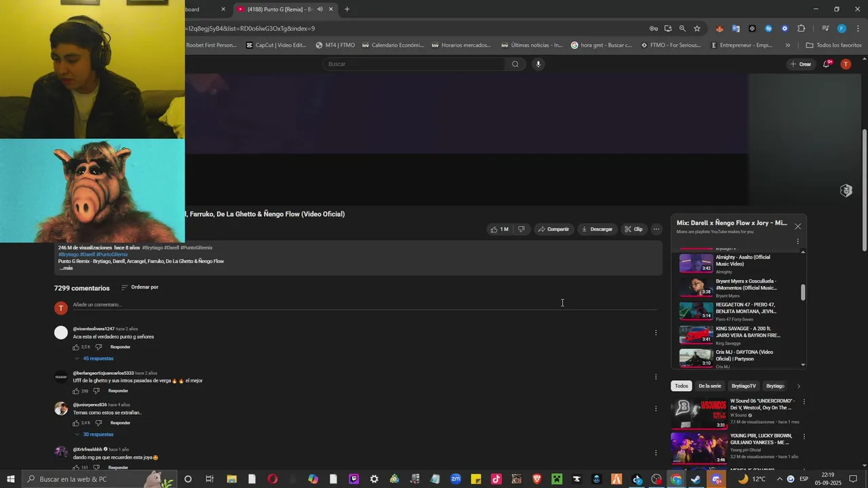Select the De la serie chip
Image resolution: width=868 pixels, height=488 pixels.
tap(710, 386)
